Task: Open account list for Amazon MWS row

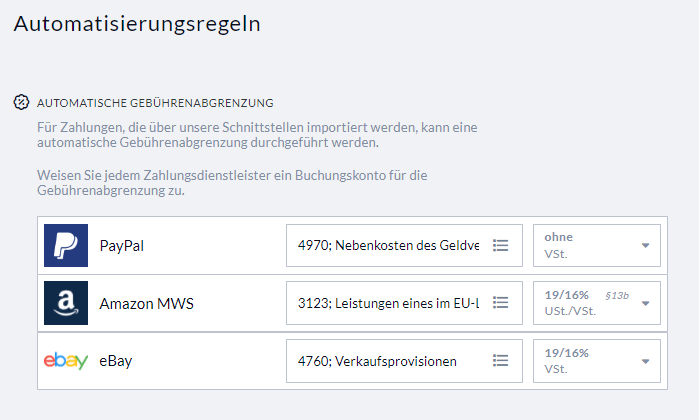Action: click(502, 303)
